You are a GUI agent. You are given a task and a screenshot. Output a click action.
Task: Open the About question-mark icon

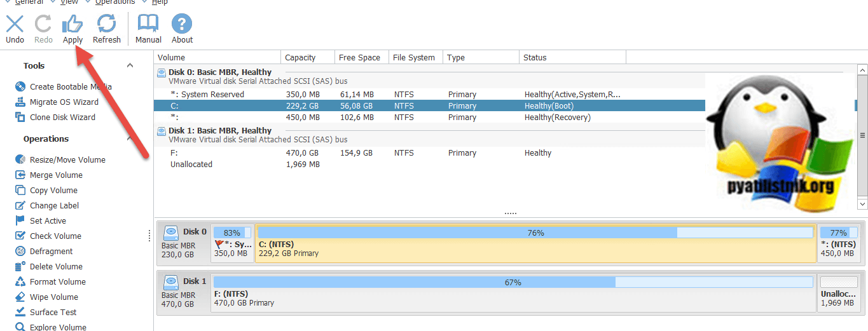click(x=182, y=24)
